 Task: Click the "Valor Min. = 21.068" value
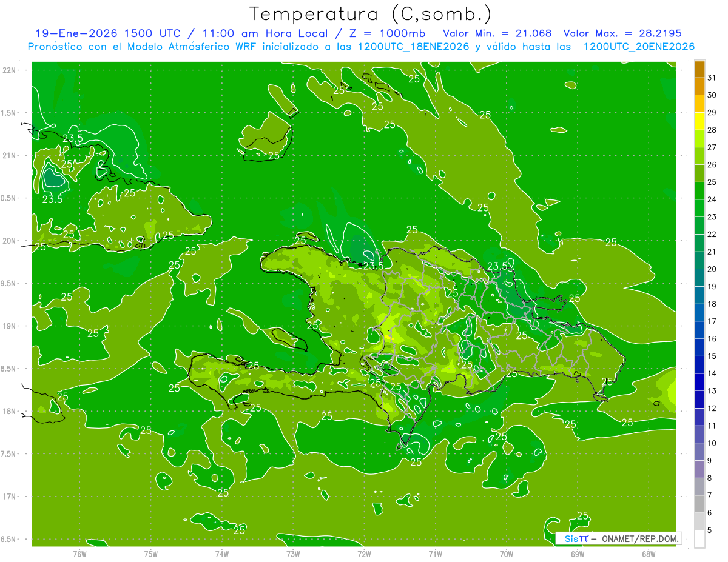tap(497, 33)
